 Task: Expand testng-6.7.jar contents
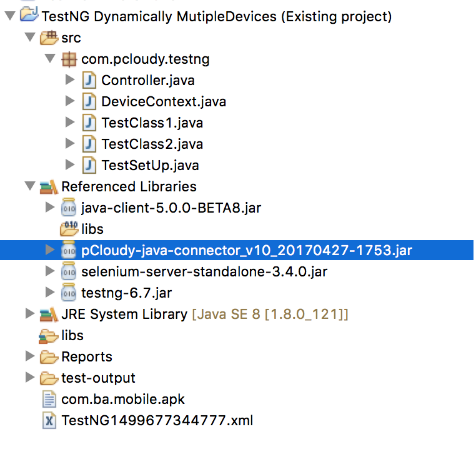point(50,292)
